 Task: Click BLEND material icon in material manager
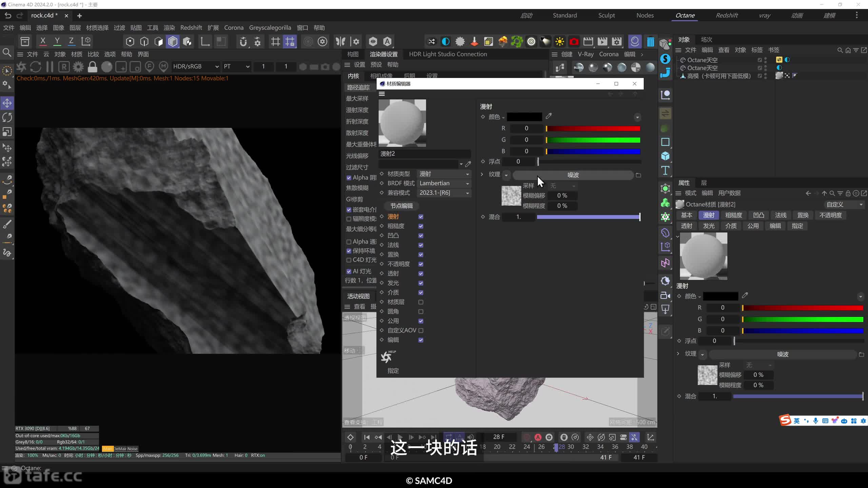[578, 67]
